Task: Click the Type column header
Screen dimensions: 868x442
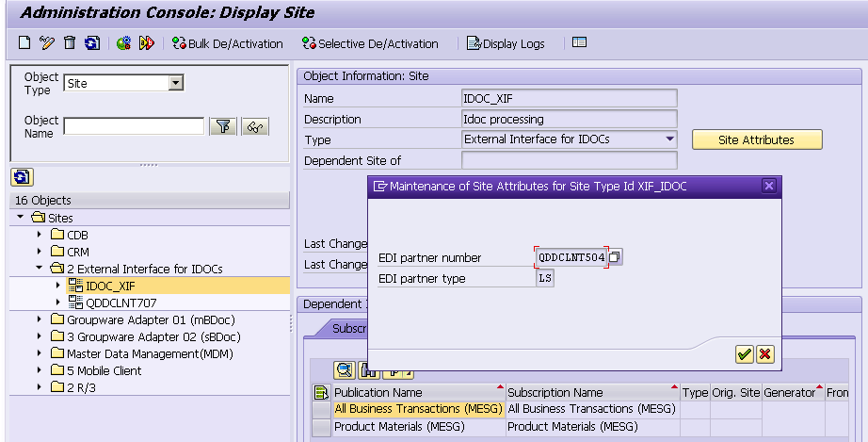Action: coord(696,393)
